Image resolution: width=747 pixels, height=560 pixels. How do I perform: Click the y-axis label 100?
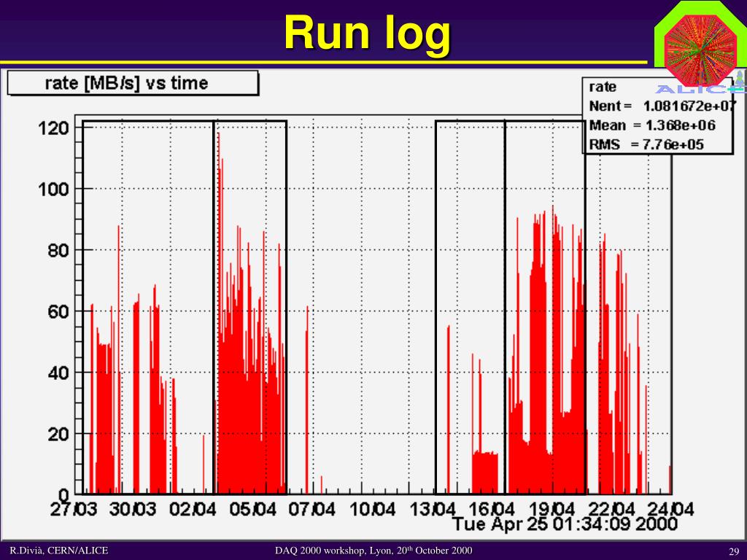(53, 189)
